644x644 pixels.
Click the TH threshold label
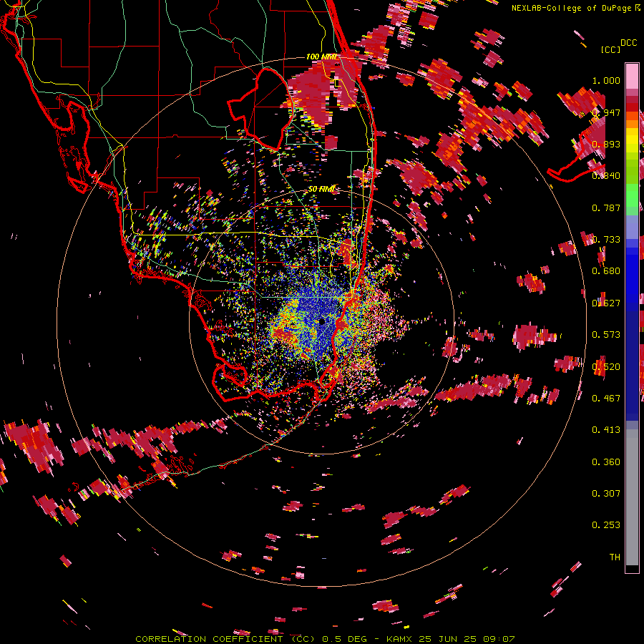(615, 557)
